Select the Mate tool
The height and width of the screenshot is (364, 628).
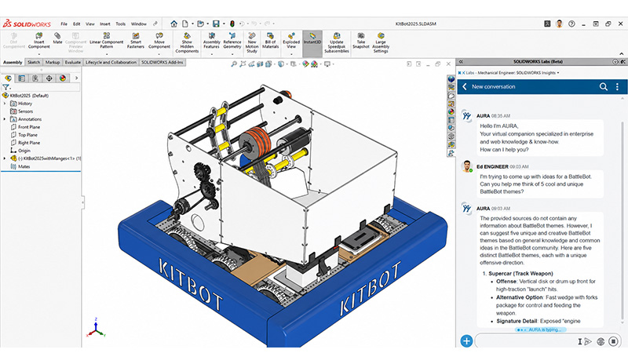[57, 38]
